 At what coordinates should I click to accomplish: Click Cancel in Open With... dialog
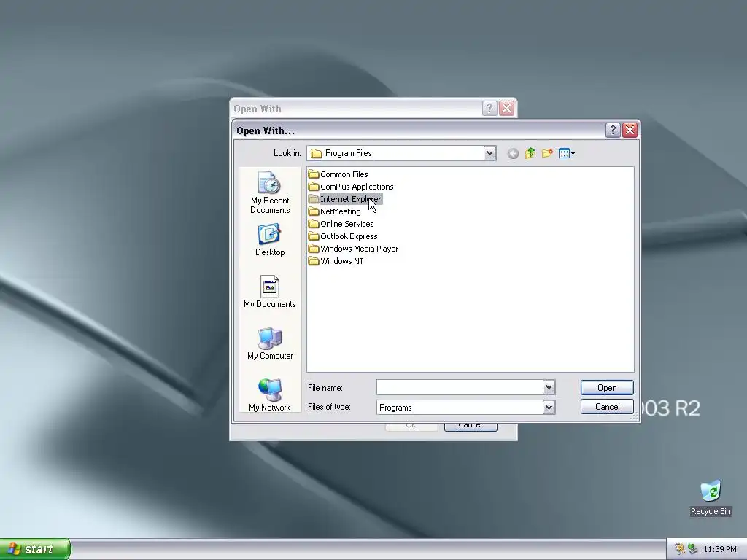[x=607, y=407]
